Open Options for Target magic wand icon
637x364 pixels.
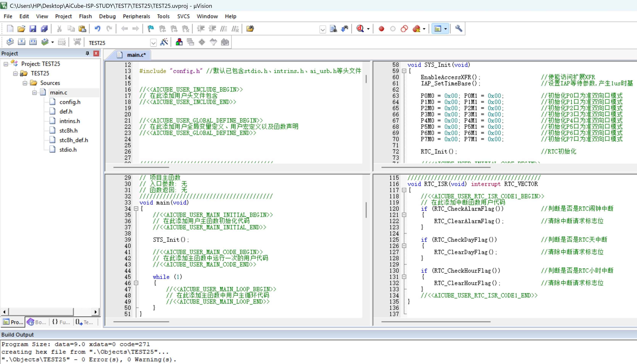(x=164, y=42)
